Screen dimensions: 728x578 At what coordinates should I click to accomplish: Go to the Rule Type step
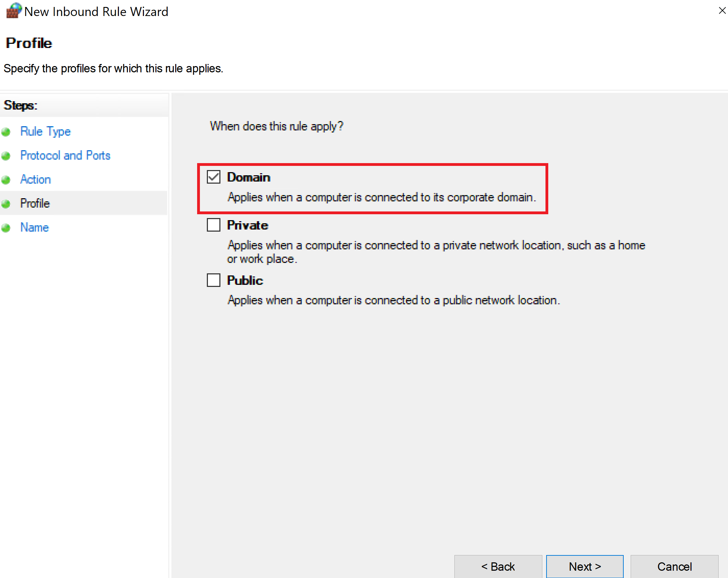tap(46, 131)
